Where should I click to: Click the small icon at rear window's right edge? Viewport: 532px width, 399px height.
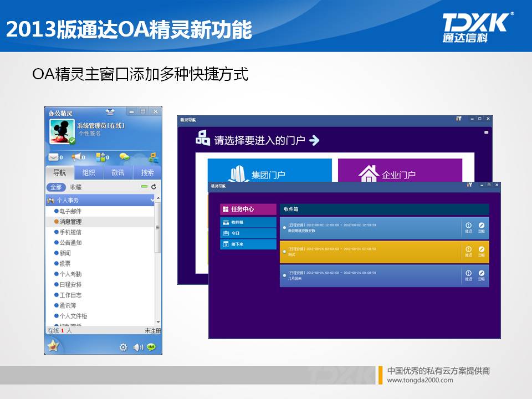486,132
